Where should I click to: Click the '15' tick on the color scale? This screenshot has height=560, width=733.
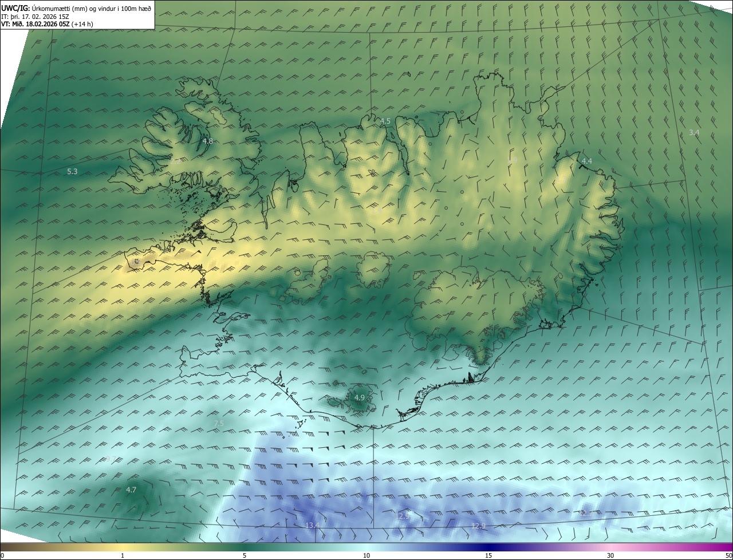(488, 555)
